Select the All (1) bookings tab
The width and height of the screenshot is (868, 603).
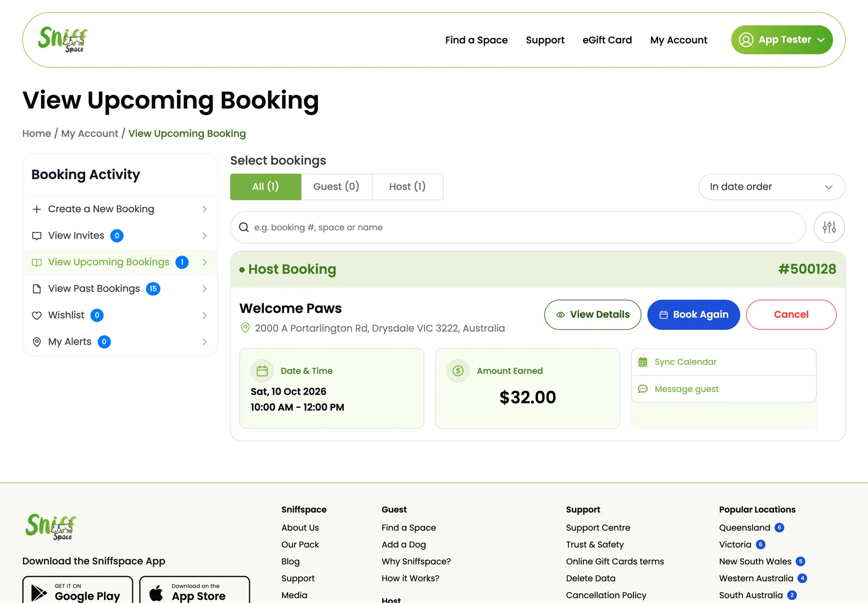(266, 187)
